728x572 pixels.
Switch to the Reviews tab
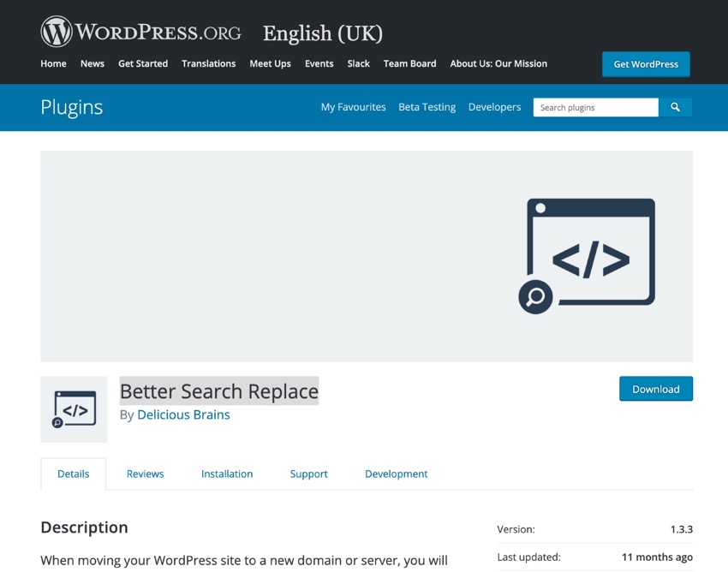point(146,474)
